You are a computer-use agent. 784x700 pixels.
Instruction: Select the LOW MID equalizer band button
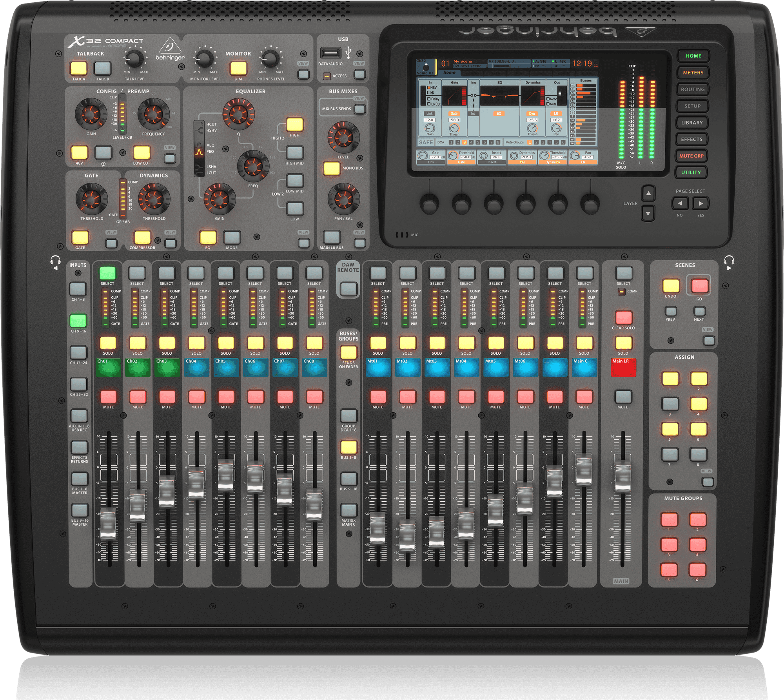coord(295,181)
